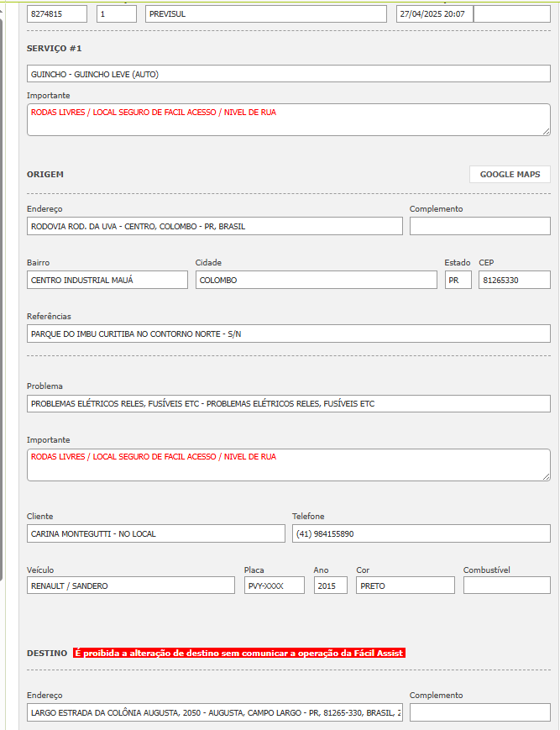This screenshot has width=560, height=730.
Task: Click the Referências field about Parque do Imbu
Action: [288, 333]
